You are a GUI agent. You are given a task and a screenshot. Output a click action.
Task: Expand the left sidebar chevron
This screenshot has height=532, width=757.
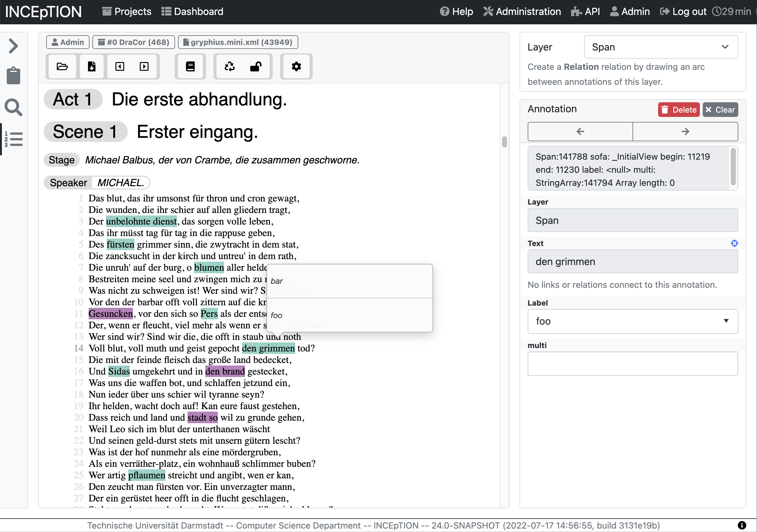pos(13,46)
